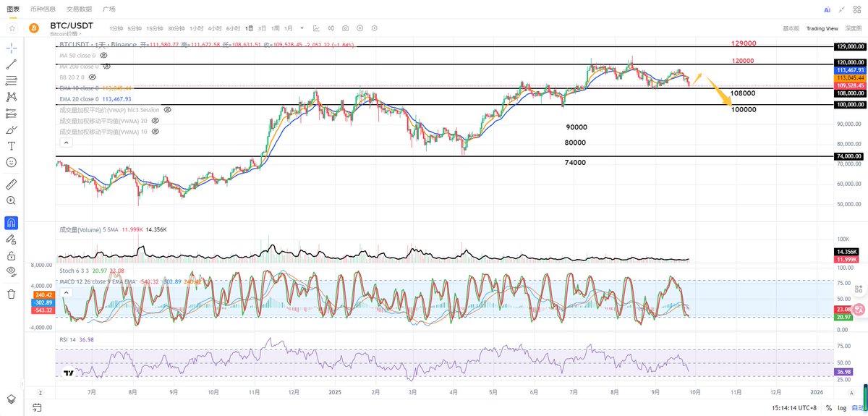Start bar replay play icon
The image size is (868, 416).
coord(374,28)
